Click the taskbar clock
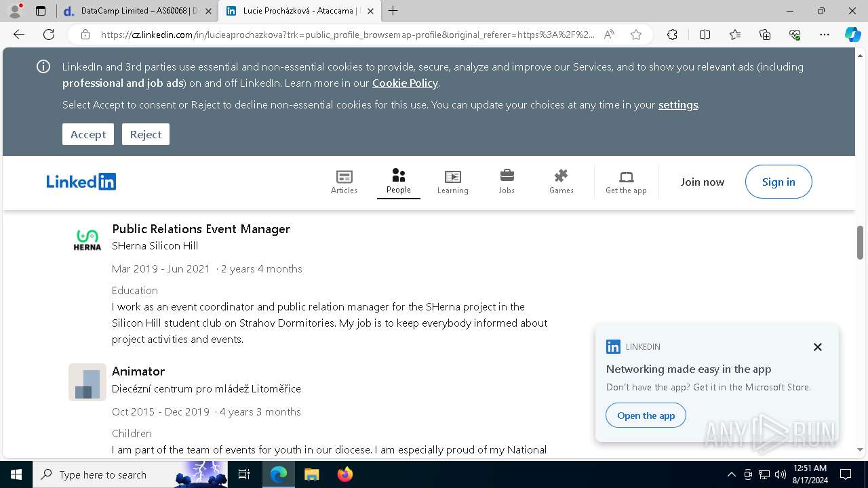Viewport: 868px width, 488px height. pos(810,474)
